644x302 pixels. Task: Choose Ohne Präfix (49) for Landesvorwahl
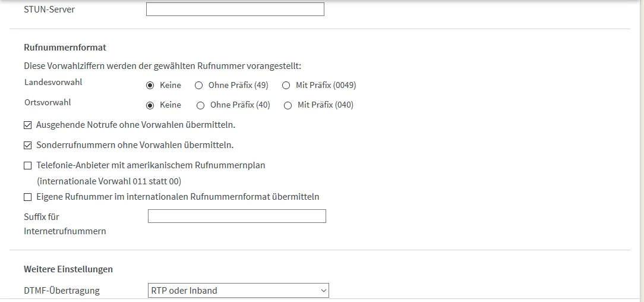coord(199,85)
